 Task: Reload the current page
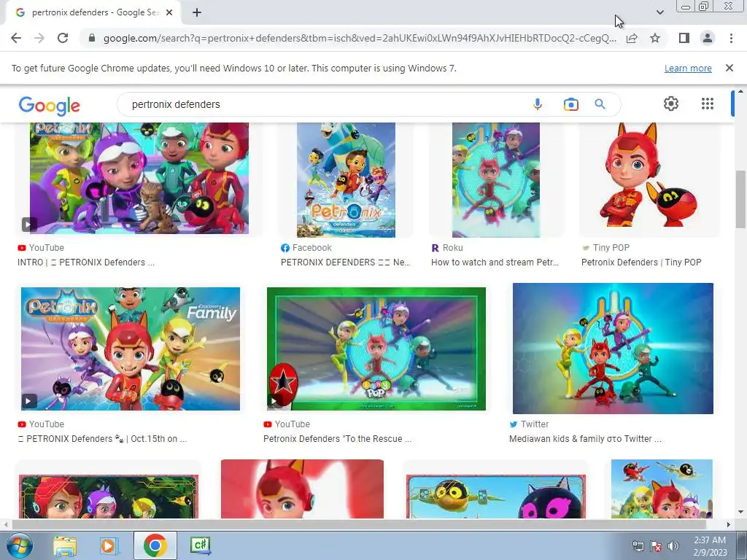point(63,38)
